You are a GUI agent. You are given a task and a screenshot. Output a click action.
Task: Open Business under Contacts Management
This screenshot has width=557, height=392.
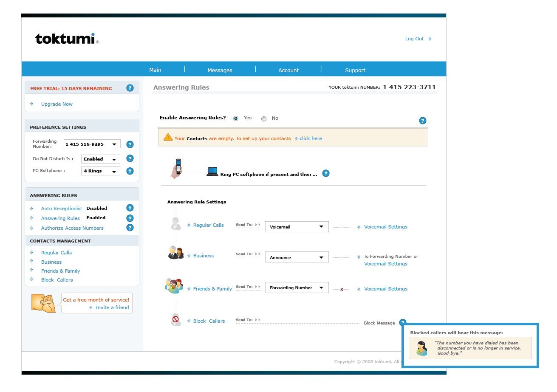(51, 262)
